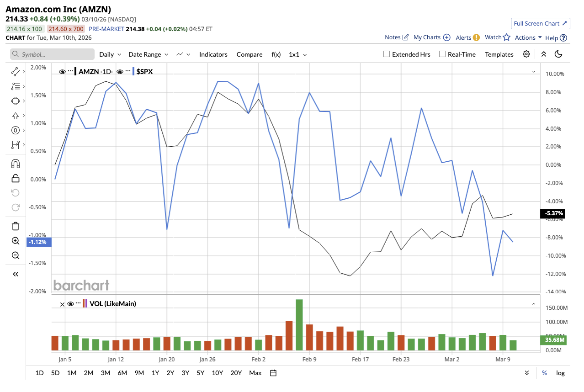Toggle the magnet snap mode
The image size is (584, 392).
(x=15, y=164)
